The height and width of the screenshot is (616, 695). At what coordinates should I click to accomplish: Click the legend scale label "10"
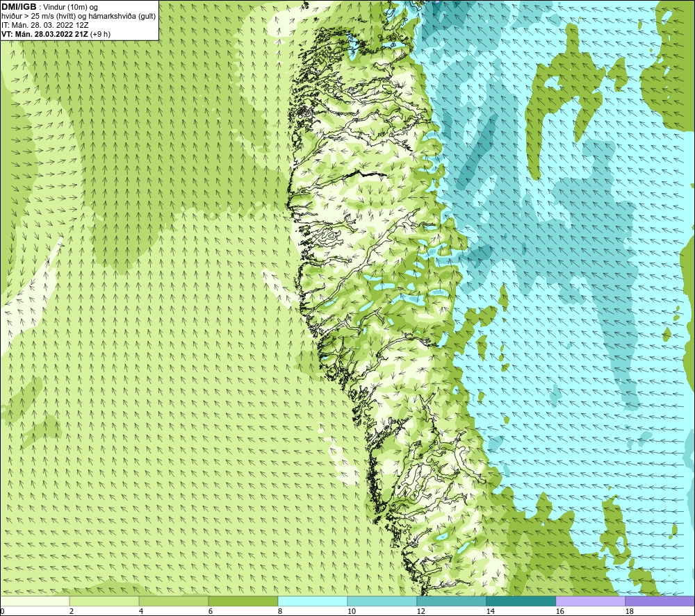pos(351,611)
